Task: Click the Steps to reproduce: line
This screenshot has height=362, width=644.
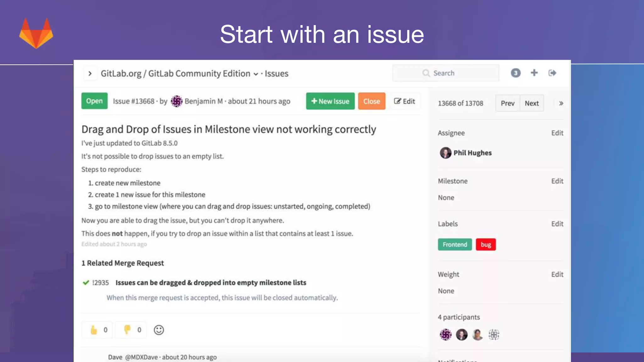Action: [111, 169]
